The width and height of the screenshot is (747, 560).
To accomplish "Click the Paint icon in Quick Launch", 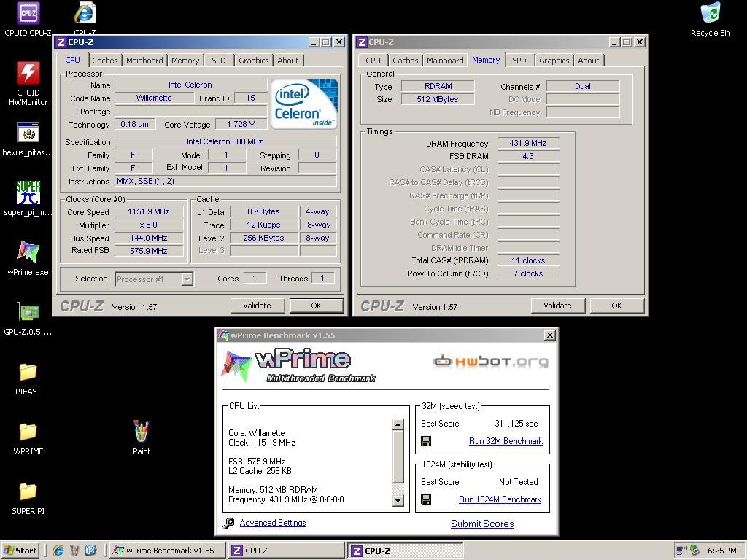I will [75, 551].
